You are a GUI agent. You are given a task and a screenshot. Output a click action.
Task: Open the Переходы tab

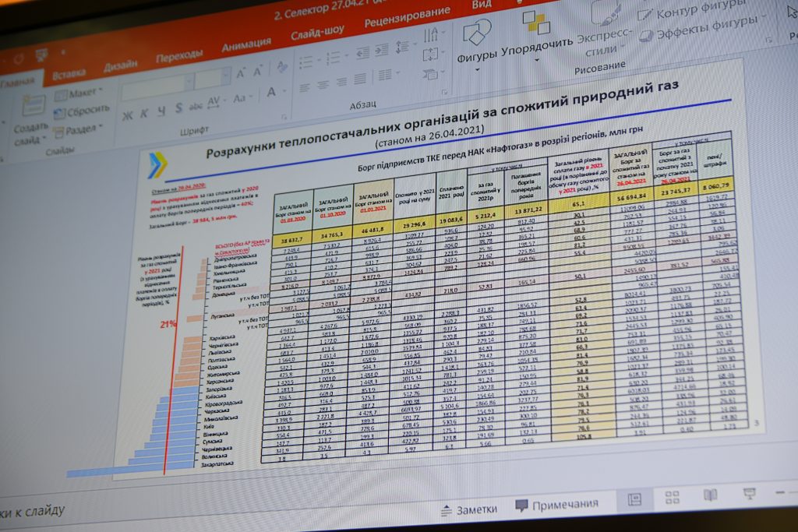(179, 55)
